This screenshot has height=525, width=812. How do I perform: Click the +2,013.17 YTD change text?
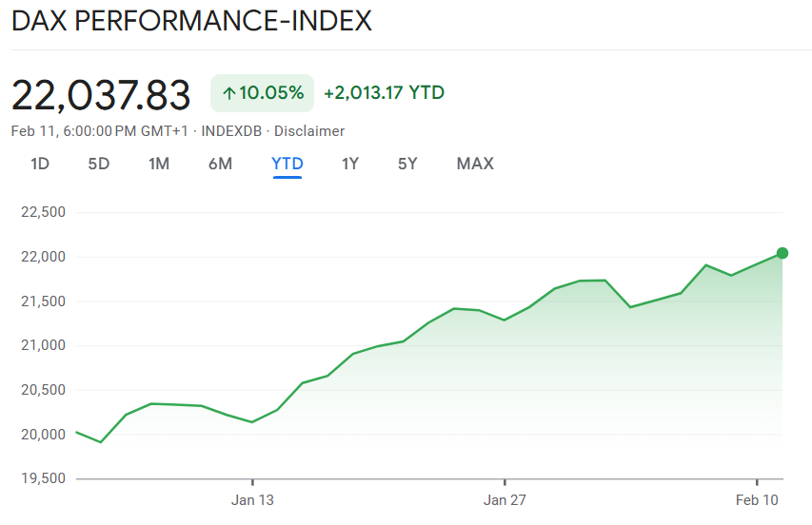384,93
